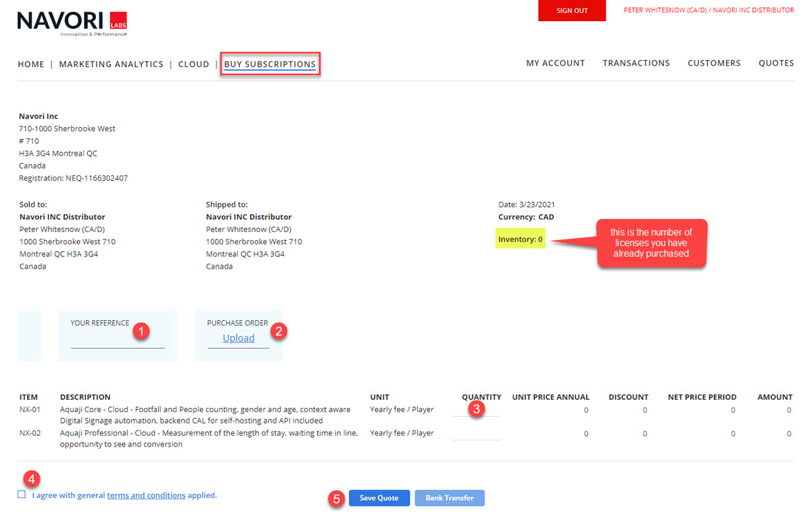Tick the agree to terms checkbox
The height and width of the screenshot is (521, 812).
coord(22,495)
